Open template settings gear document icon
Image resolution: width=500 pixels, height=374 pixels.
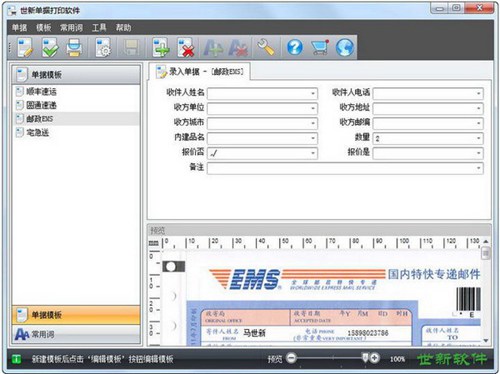click(103, 47)
